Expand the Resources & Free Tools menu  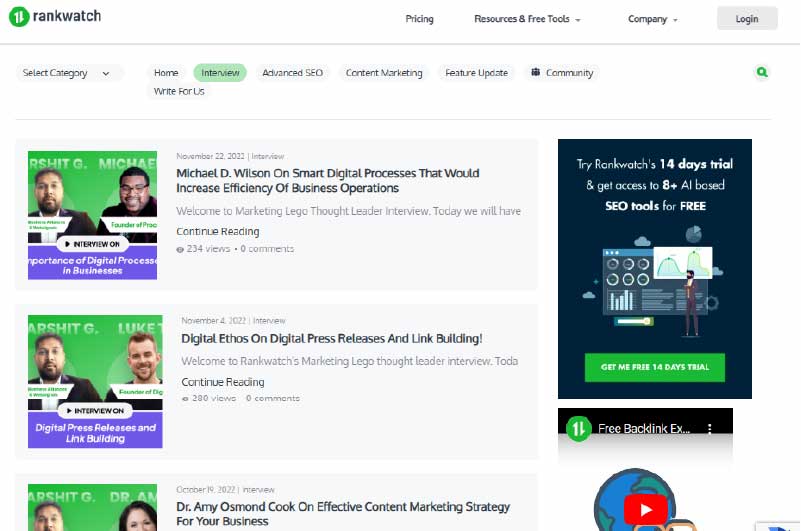pyautogui.click(x=527, y=19)
